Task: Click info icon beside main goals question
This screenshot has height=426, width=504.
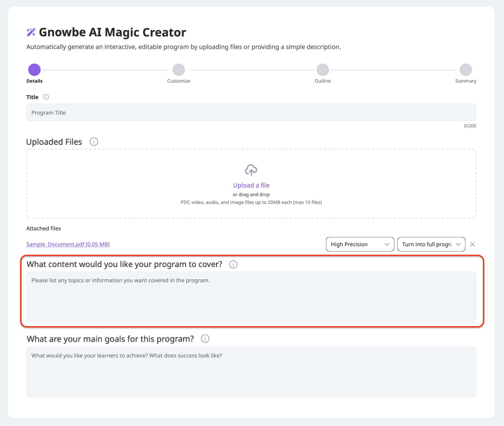Action: click(x=205, y=338)
